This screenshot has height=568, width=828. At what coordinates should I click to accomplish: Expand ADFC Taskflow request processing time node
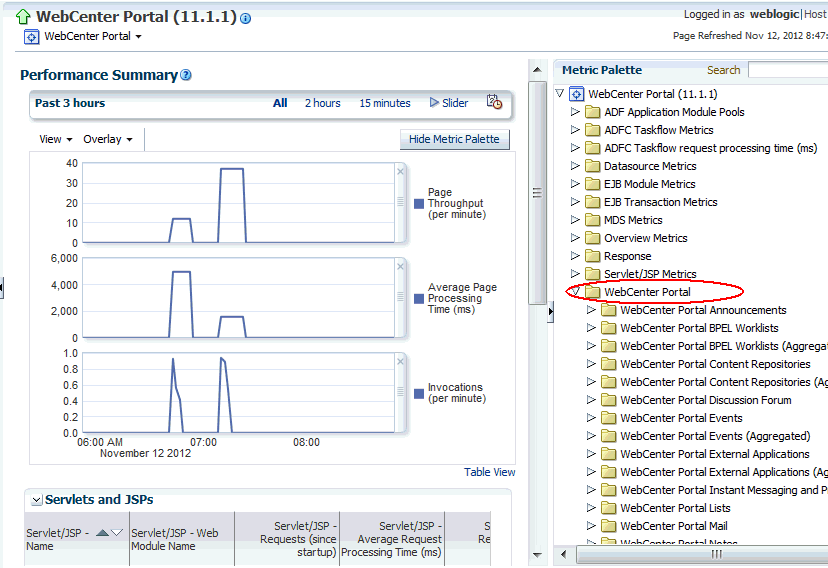pyautogui.click(x=575, y=147)
